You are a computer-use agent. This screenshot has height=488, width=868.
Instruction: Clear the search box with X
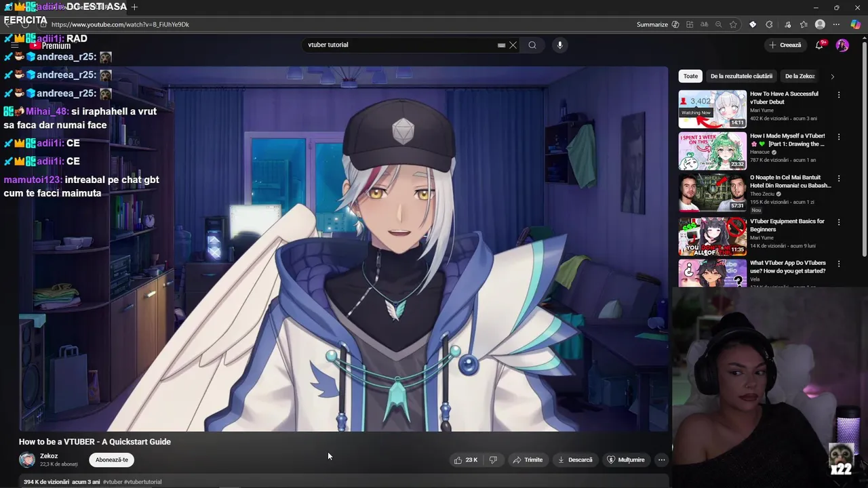point(513,45)
